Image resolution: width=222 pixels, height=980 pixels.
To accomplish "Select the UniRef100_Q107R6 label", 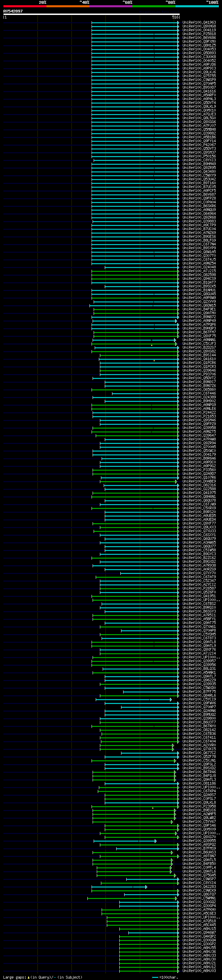I will pos(199,477).
